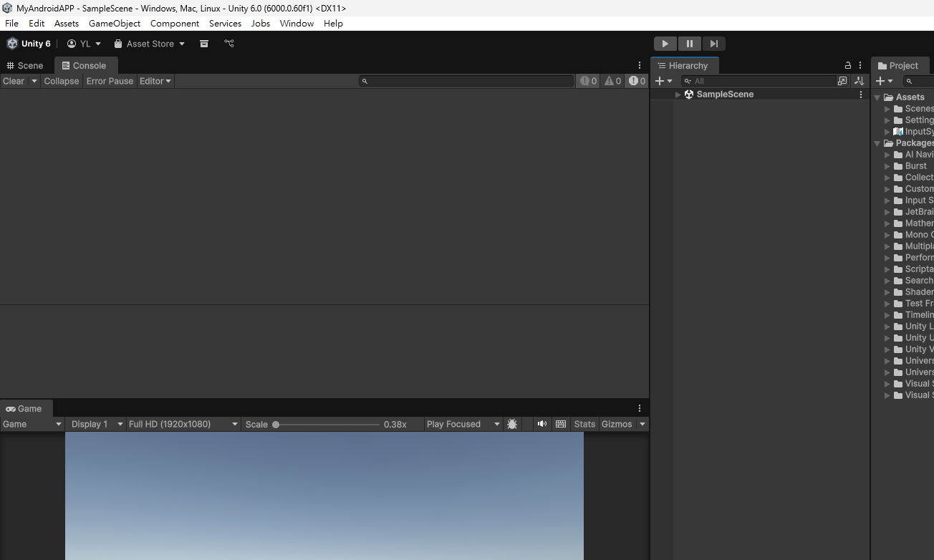Open the GameObject menu

click(115, 24)
